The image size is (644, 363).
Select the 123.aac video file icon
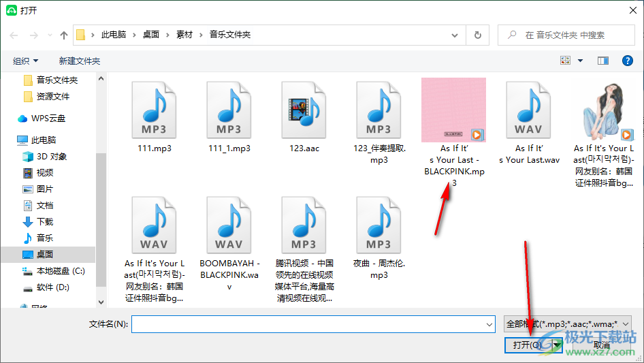click(304, 110)
